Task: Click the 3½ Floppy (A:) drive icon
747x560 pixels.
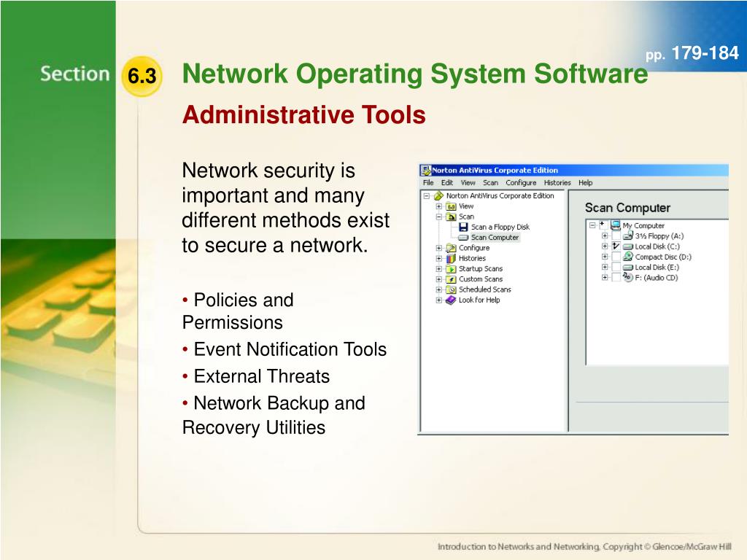Action: click(628, 236)
